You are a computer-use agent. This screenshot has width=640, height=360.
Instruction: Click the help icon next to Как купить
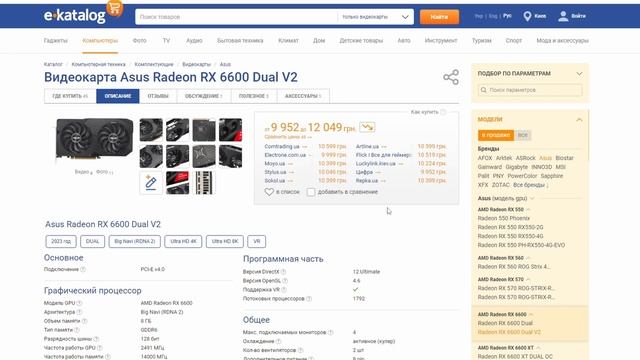[443, 112]
